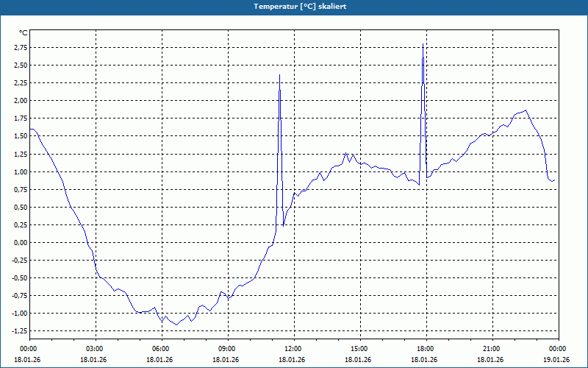This screenshot has width=588, height=368.
Task: Click the 2,50 y-axis label
Action: (21, 65)
